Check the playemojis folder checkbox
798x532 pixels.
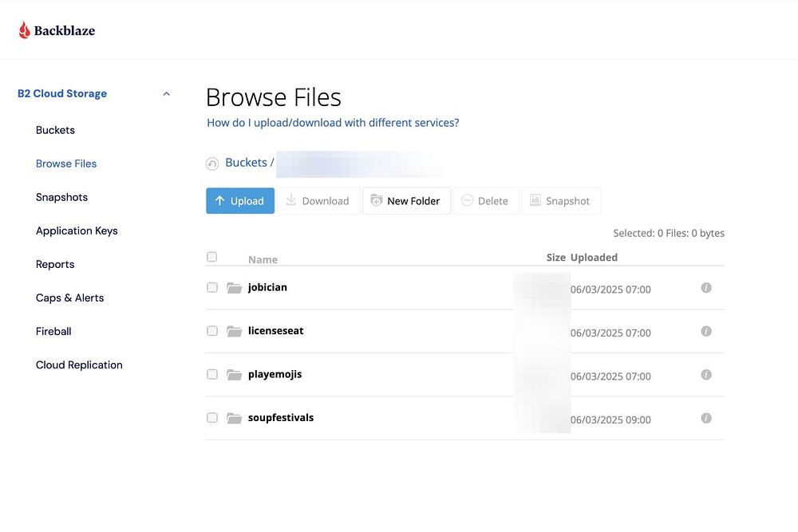click(212, 374)
